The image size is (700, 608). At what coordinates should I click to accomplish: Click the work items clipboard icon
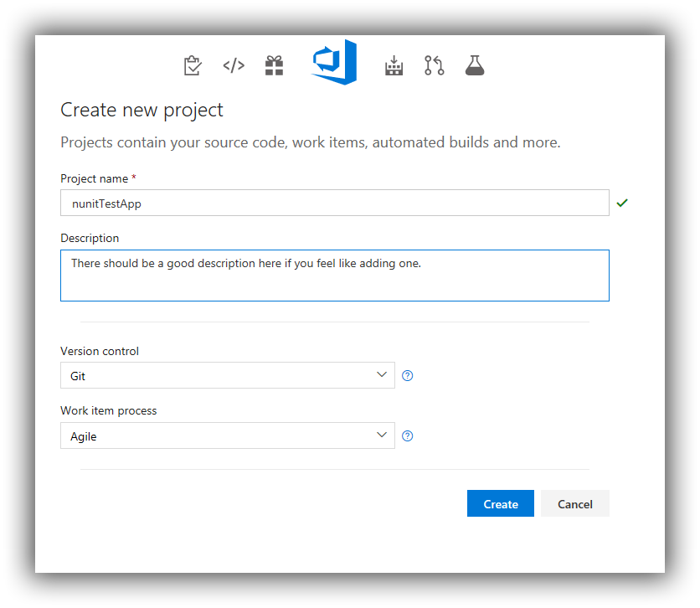click(x=193, y=65)
